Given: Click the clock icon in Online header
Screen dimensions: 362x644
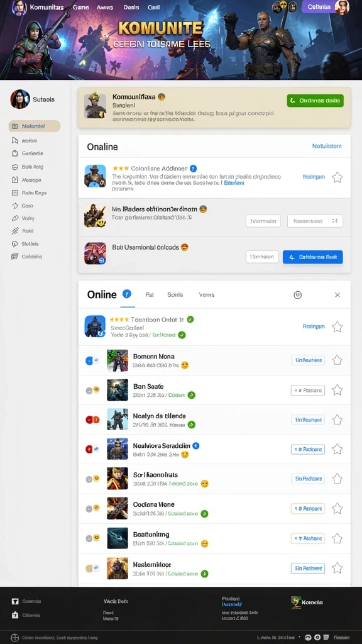Looking at the screenshot, I should (298, 295).
